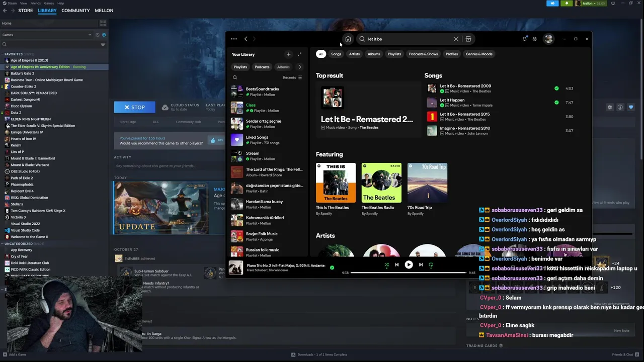Open Steam Friends & Chat
Screen dimensions: 644x362
(625, 354)
